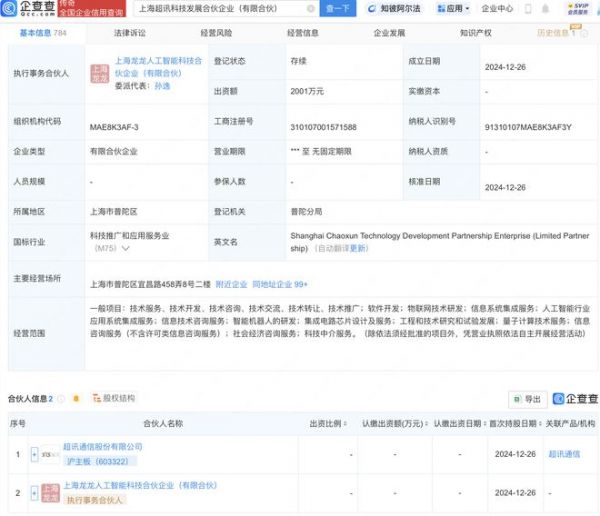The image size is (600, 516).
Task: Expand the 国标行业 M75 chevron
Action: tap(126, 248)
